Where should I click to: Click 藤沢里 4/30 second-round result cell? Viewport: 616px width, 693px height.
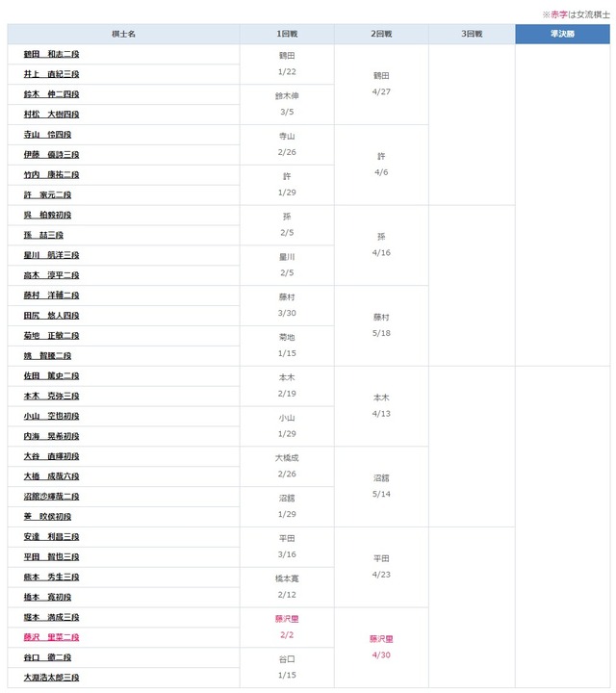(x=381, y=647)
